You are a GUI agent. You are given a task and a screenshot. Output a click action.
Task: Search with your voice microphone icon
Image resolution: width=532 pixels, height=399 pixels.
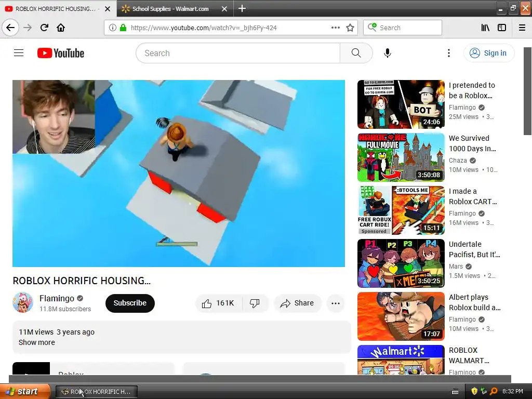[x=388, y=53]
